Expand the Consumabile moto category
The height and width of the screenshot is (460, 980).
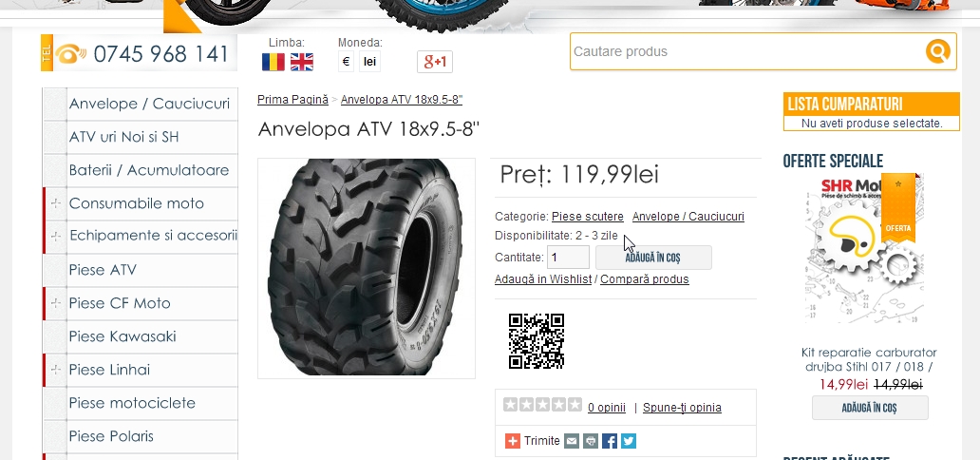(56, 203)
